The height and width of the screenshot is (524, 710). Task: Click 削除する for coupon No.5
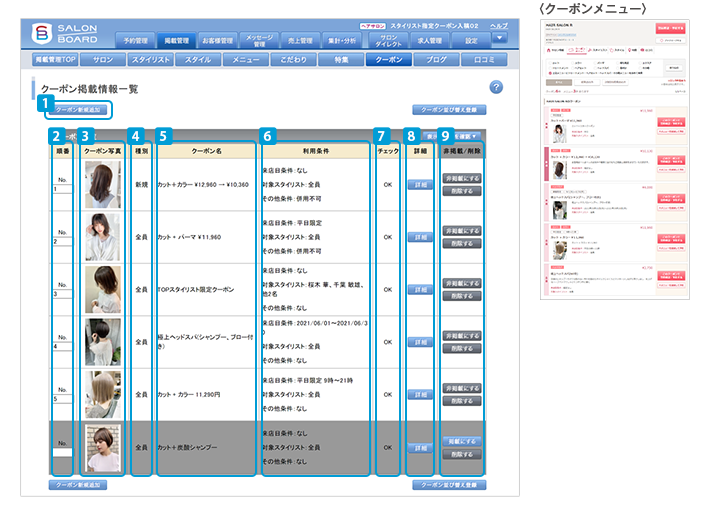(x=462, y=401)
